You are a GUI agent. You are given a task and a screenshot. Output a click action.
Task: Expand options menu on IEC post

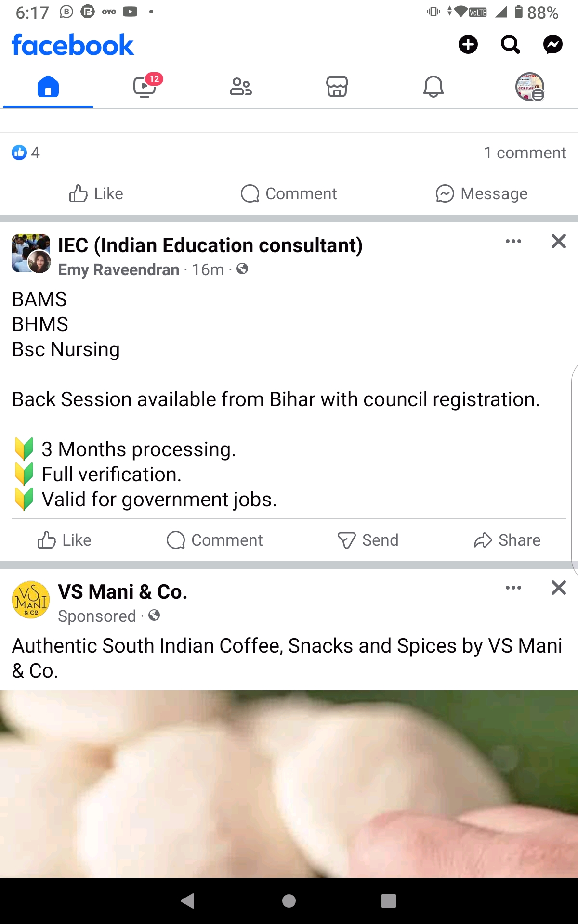513,241
